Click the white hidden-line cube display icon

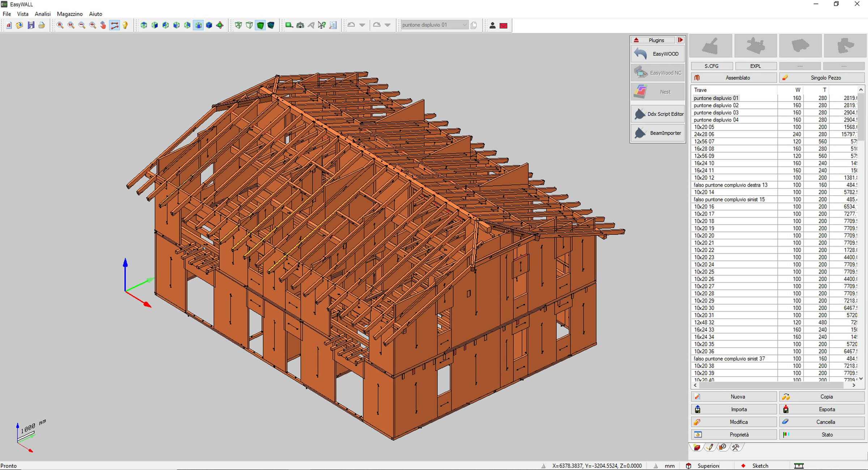[x=249, y=25]
